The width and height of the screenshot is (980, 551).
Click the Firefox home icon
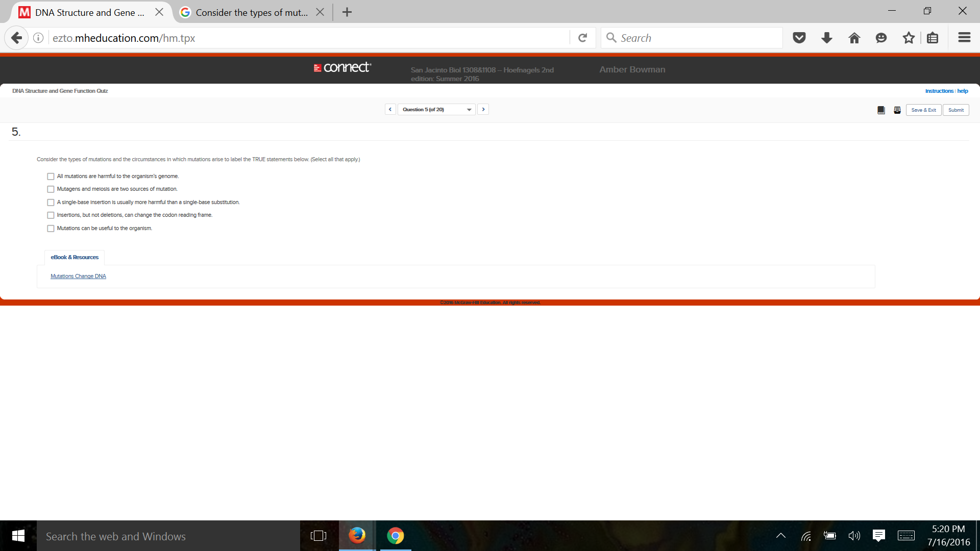854,38
